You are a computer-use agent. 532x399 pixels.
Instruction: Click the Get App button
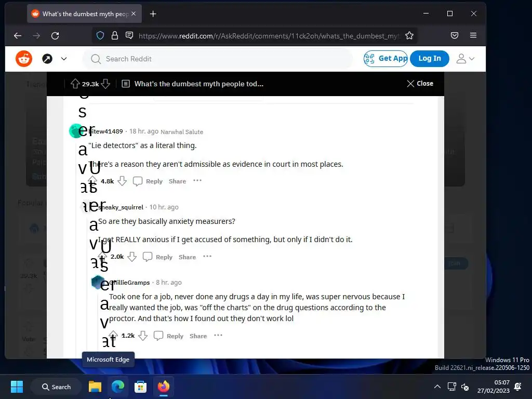[x=385, y=59]
